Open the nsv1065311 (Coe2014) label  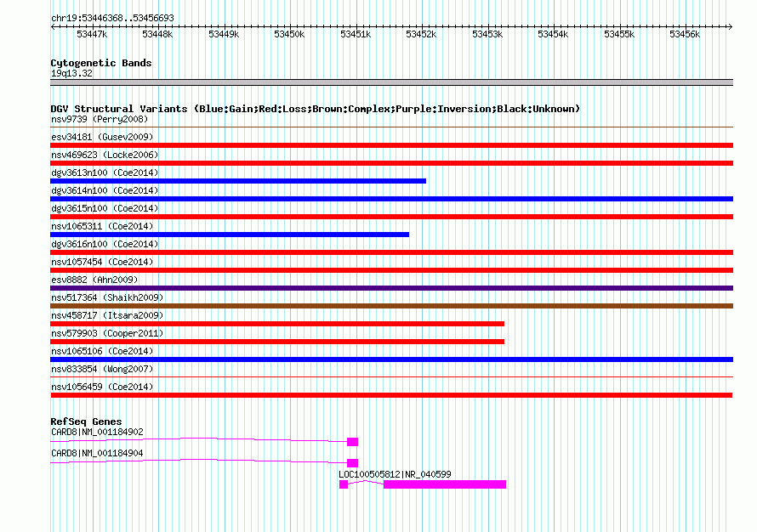click(x=102, y=226)
